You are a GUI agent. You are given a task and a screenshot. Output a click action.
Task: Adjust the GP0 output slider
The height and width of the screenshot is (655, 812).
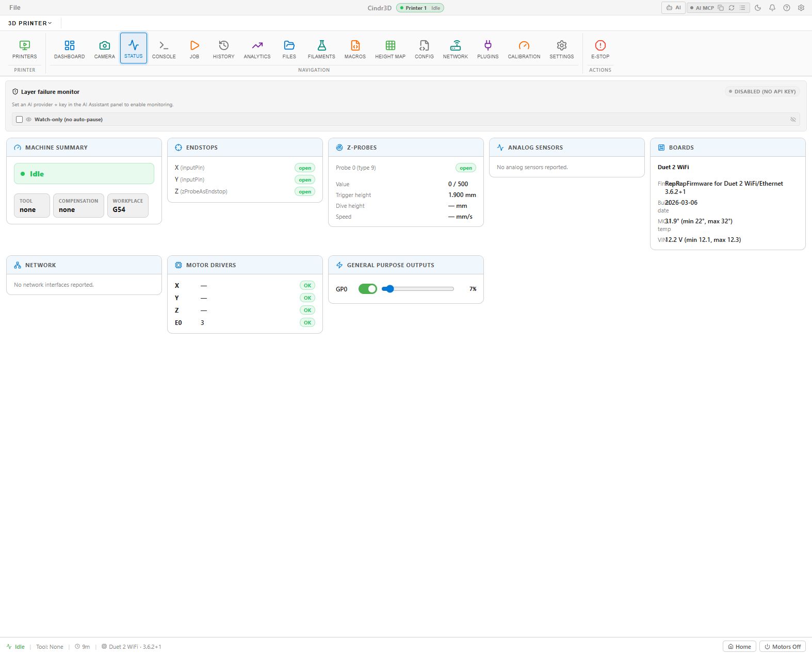418,289
